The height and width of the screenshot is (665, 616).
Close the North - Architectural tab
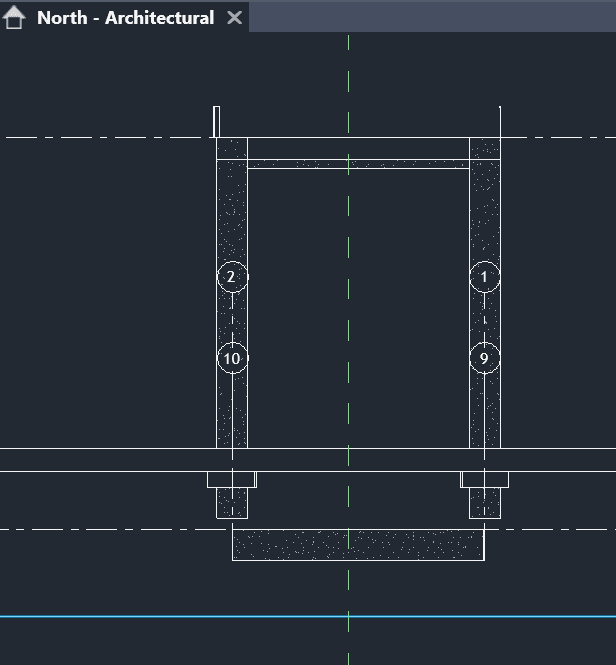click(234, 18)
